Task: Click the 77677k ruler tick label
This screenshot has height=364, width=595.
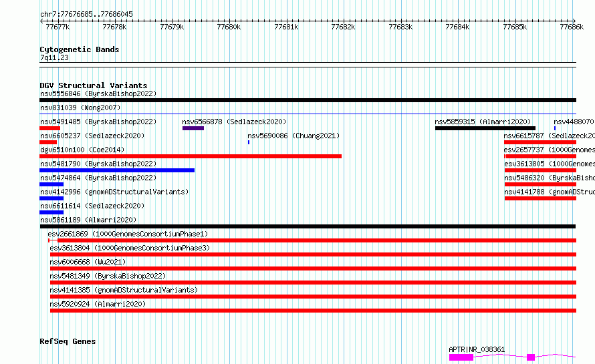Action: click(57, 27)
